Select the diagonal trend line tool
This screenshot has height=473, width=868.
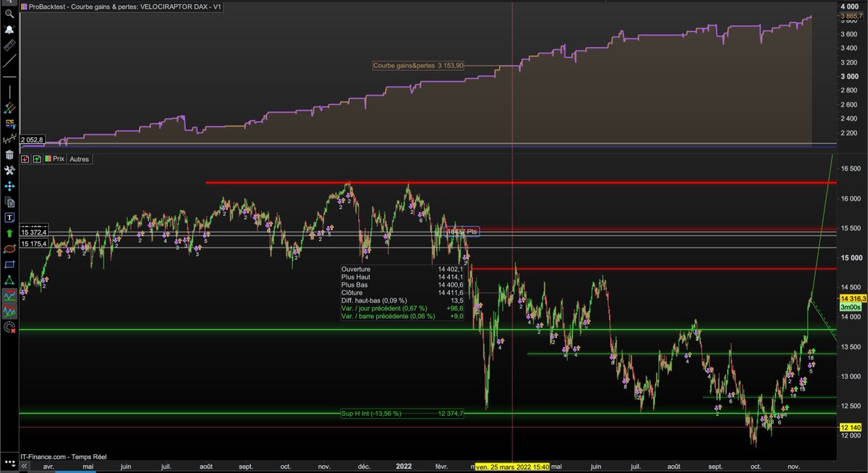click(9, 61)
